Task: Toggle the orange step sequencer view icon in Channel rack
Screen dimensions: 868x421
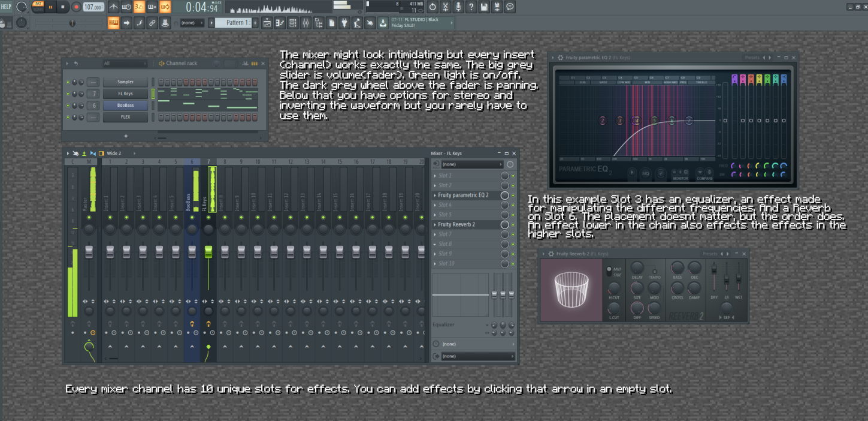Action: pos(254,63)
